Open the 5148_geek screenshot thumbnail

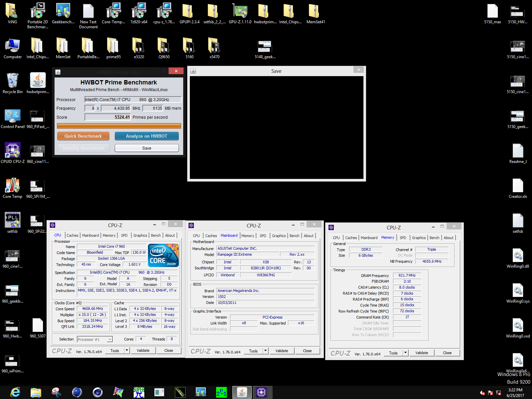265,50
